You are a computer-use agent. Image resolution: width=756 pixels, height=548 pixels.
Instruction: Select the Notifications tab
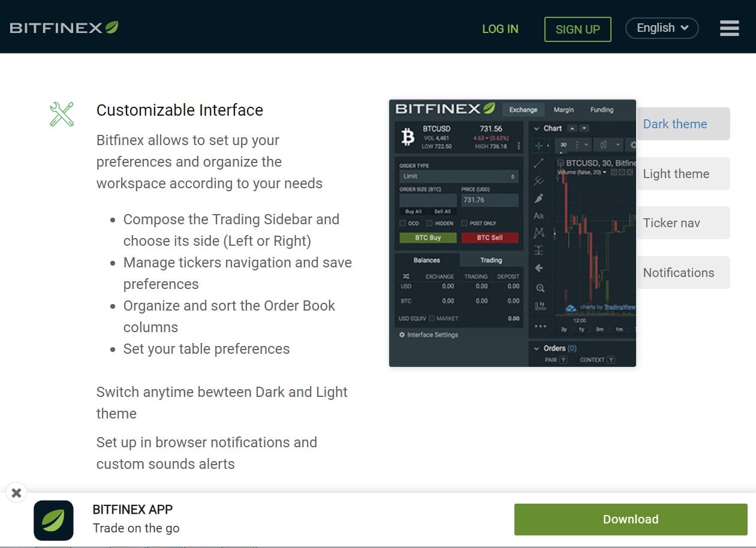(683, 273)
